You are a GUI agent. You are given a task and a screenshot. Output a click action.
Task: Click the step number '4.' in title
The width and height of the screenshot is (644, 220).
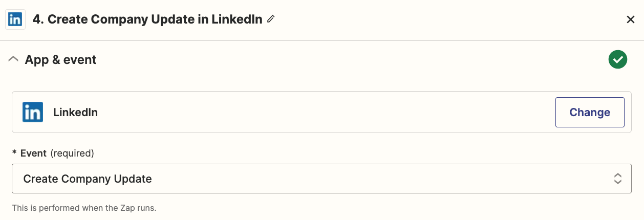38,19
